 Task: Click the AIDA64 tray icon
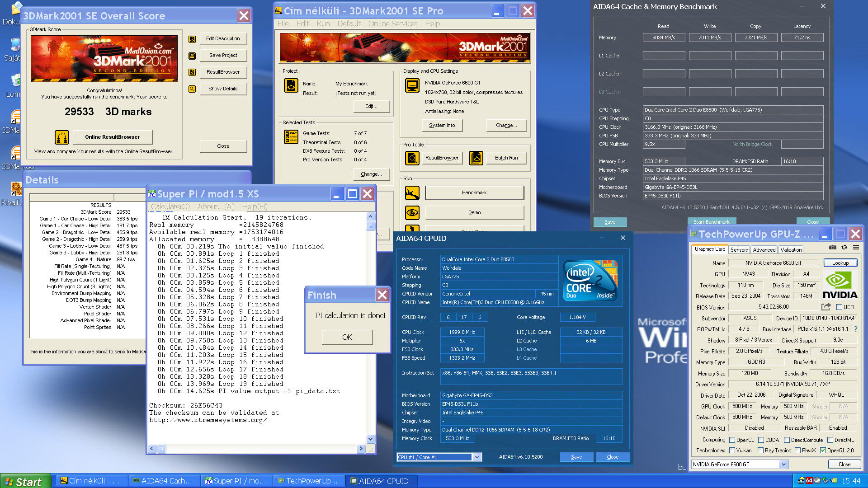(809, 481)
